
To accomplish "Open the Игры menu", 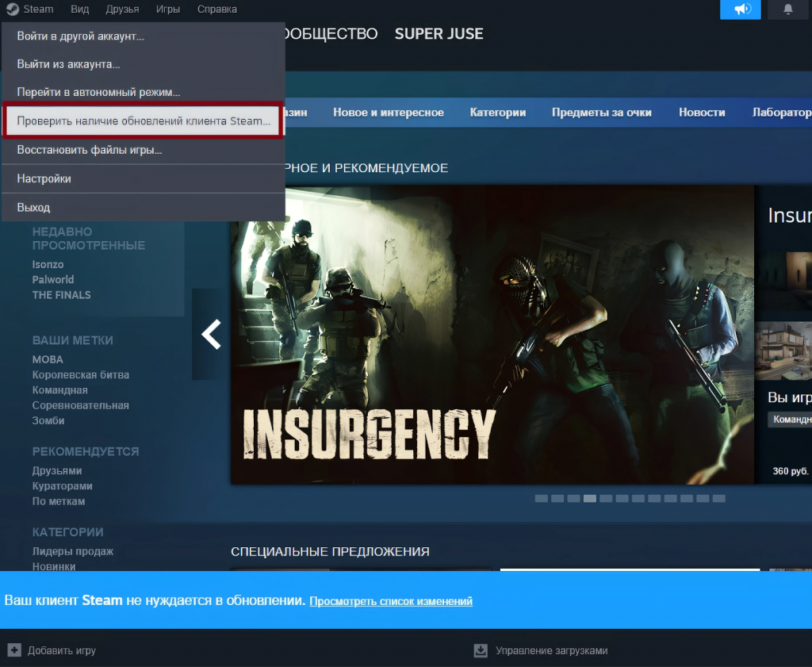I will coord(168,10).
